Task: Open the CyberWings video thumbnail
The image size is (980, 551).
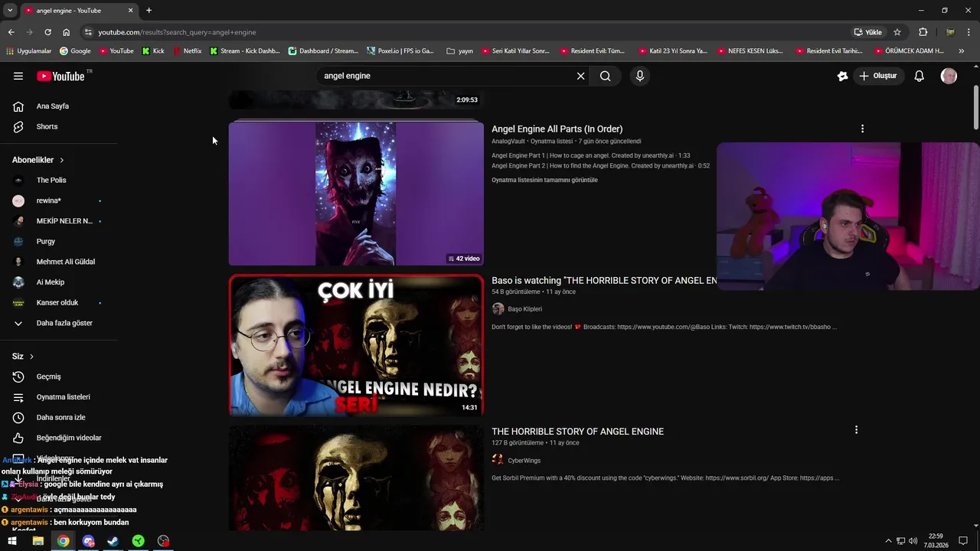Action: pos(356,478)
